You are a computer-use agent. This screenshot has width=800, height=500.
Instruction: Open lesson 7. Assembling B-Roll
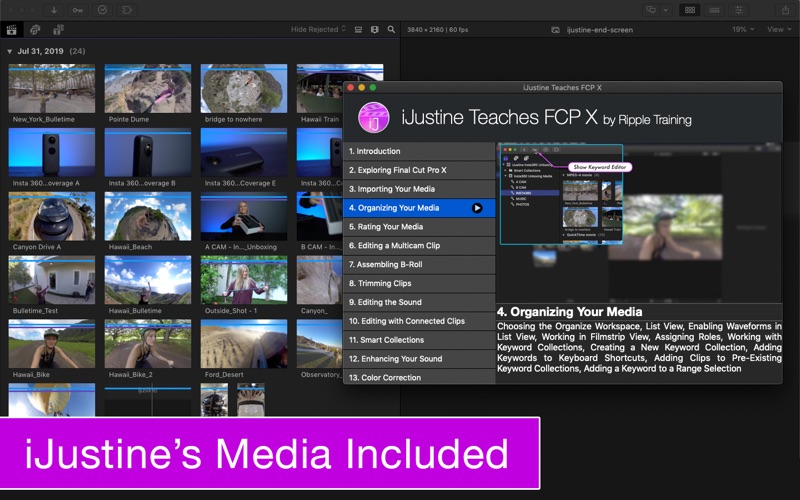[x=419, y=264]
